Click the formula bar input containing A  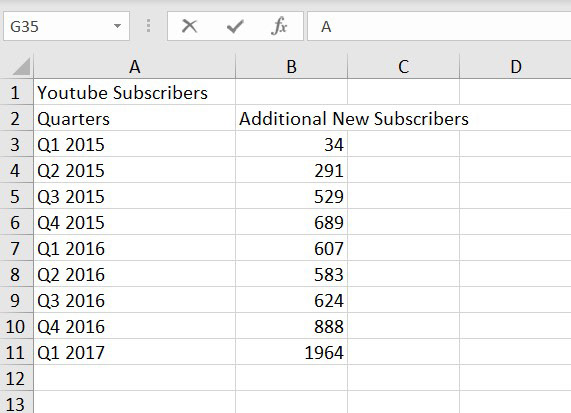pyautogui.click(x=439, y=26)
